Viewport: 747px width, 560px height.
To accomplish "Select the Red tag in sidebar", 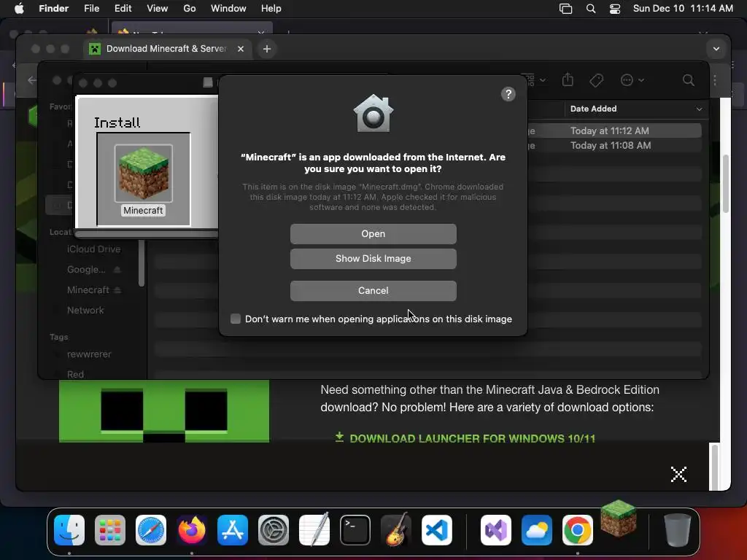I will coord(75,374).
